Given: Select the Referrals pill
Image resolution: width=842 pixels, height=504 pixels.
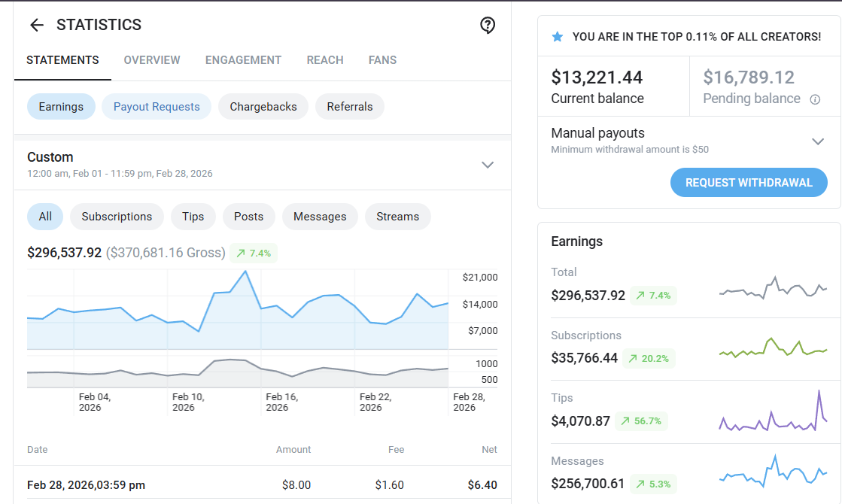Looking at the screenshot, I should pyautogui.click(x=350, y=107).
